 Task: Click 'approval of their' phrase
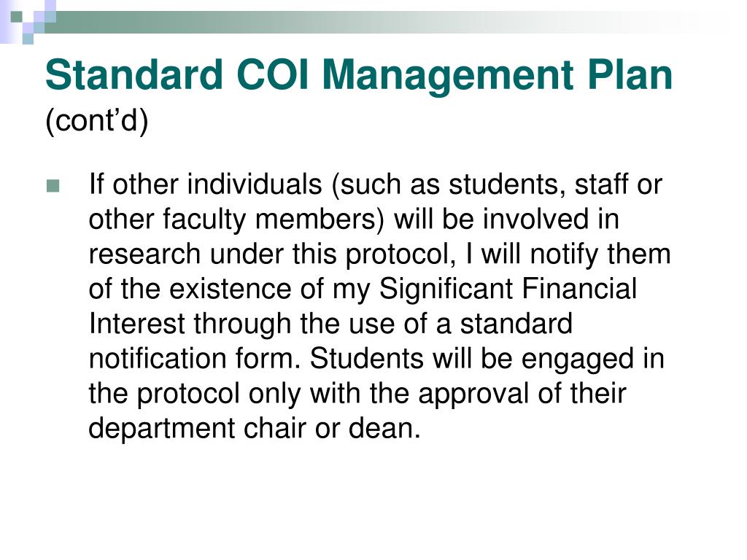[522, 394]
